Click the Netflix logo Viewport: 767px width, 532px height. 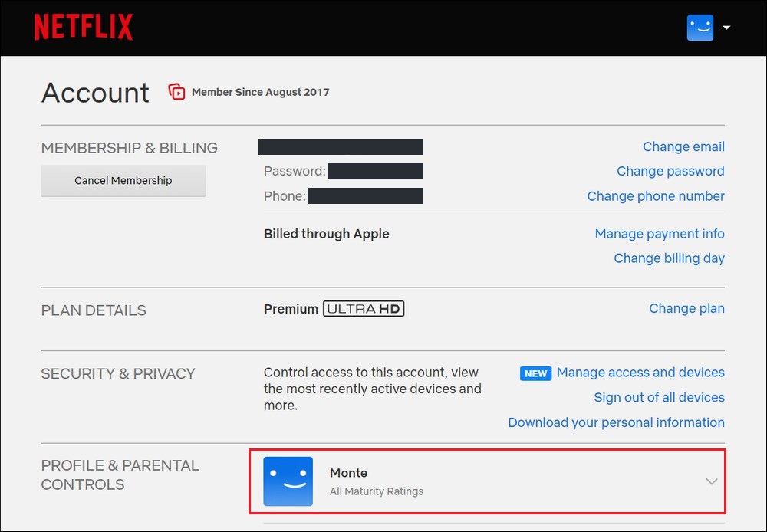click(84, 27)
